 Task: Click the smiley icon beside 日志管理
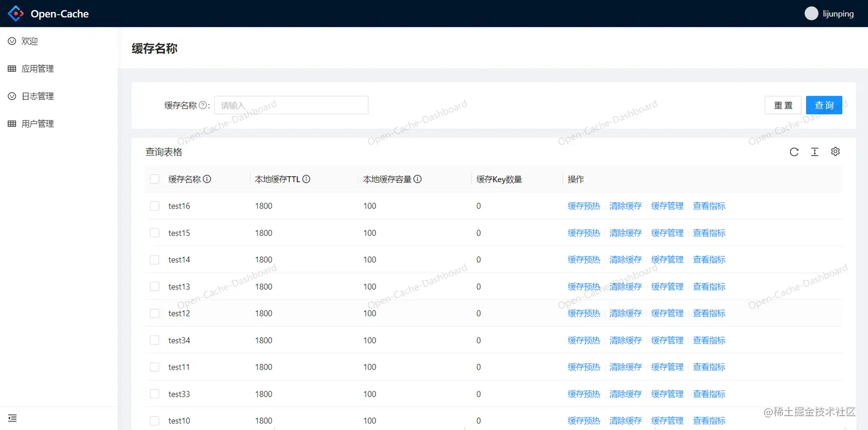click(11, 96)
